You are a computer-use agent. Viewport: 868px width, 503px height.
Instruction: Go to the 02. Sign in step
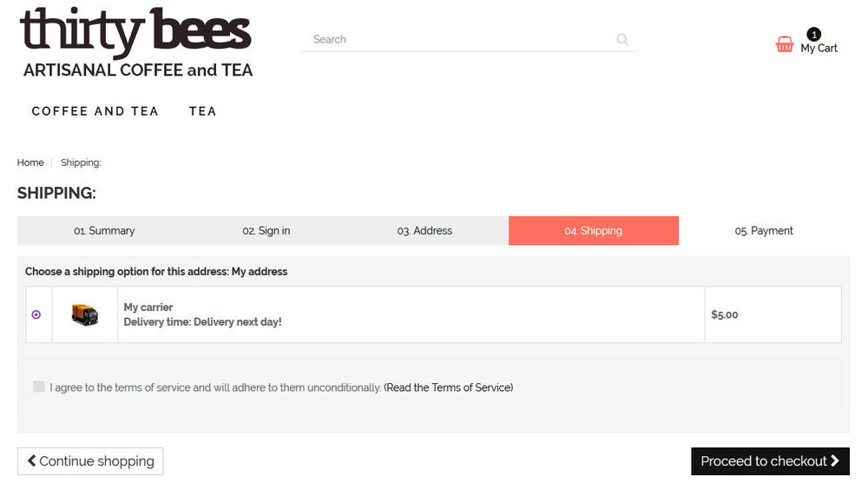[266, 231]
